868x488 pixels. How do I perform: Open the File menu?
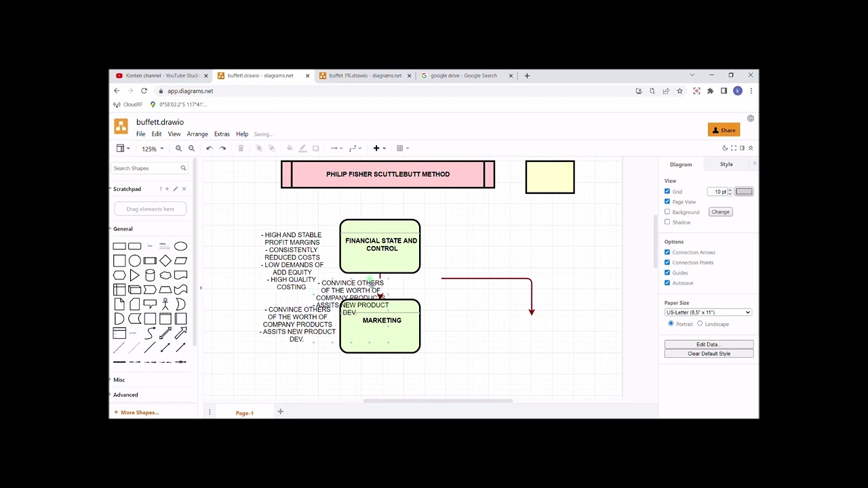[140, 134]
